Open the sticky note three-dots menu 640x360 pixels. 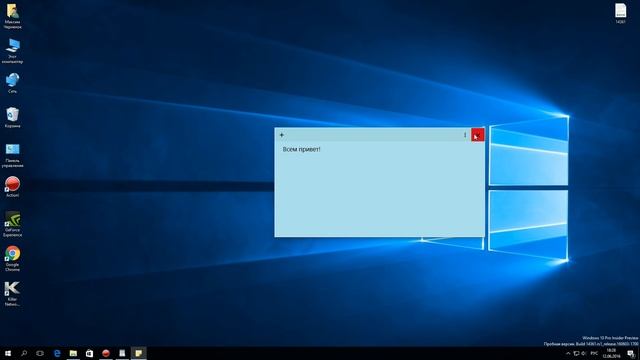coord(465,135)
